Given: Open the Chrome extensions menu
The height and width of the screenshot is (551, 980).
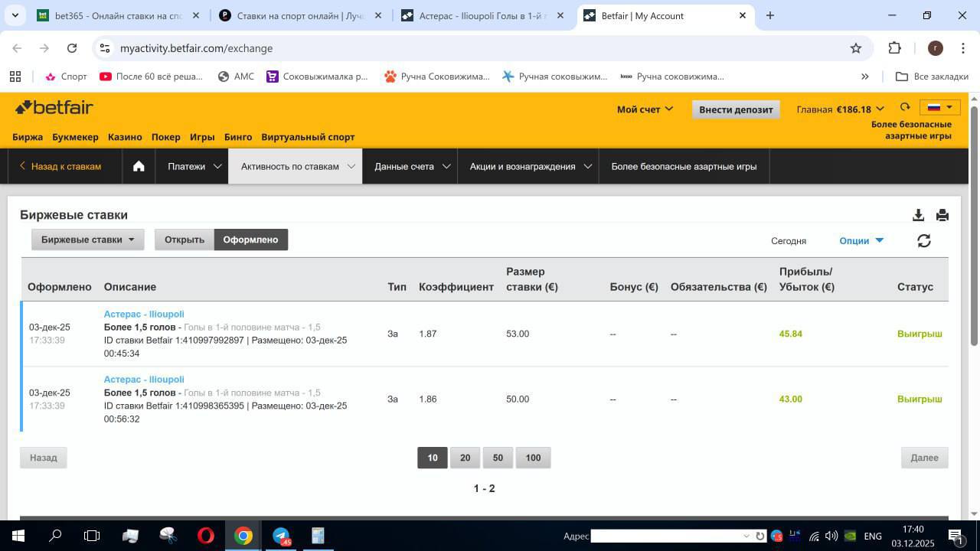Looking at the screenshot, I should [894, 48].
